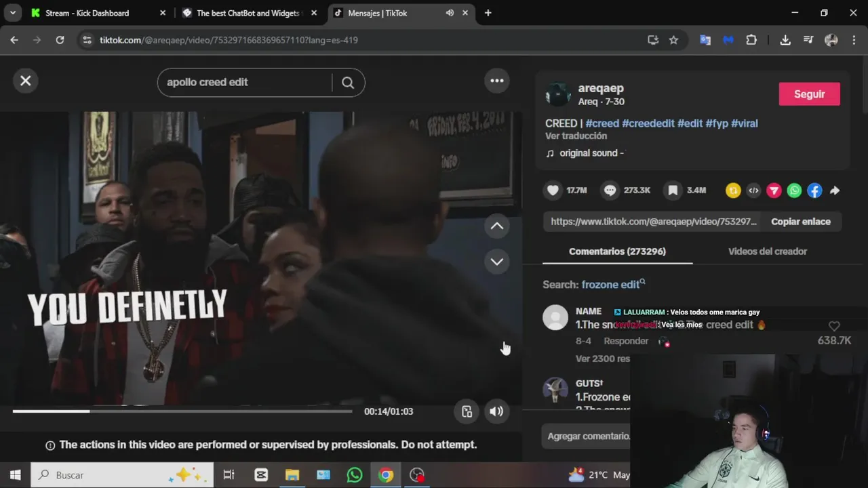Image resolution: width=868 pixels, height=488 pixels.
Task: Open Google Translate extension icon
Action: (705, 40)
